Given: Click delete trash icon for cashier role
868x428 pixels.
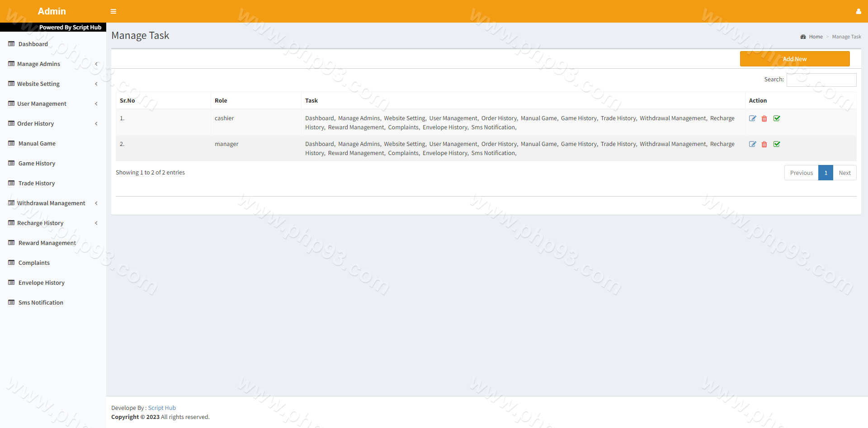Looking at the screenshot, I should 764,118.
